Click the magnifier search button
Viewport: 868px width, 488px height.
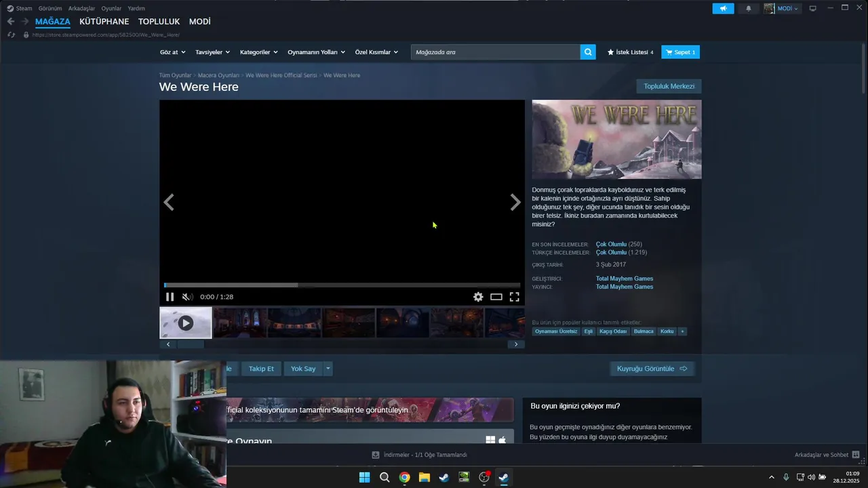click(x=588, y=52)
